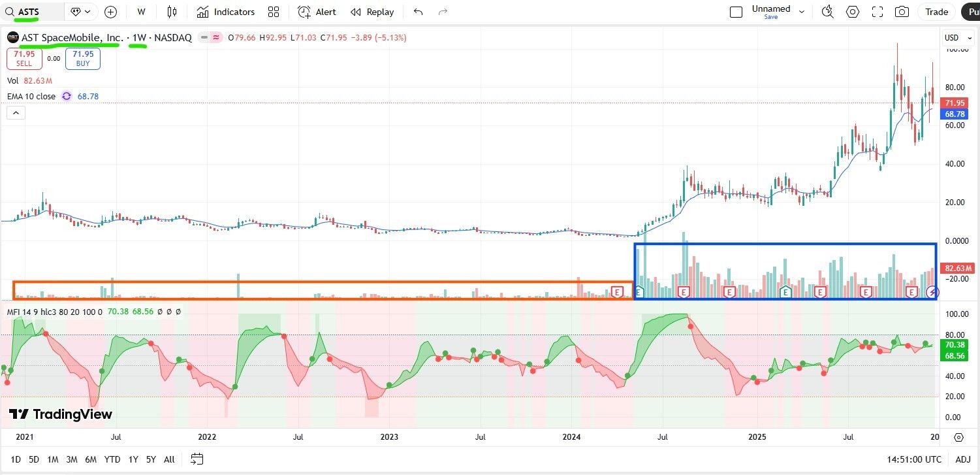Viewport: 980px width, 475px height.
Task: Open the Trade panel
Action: (937, 12)
